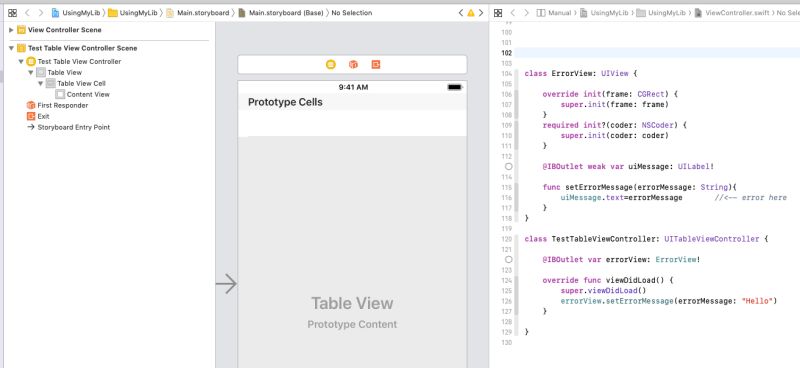Click the setErrorMessage function declaration
This screenshot has width=800, height=368.
click(x=640, y=187)
